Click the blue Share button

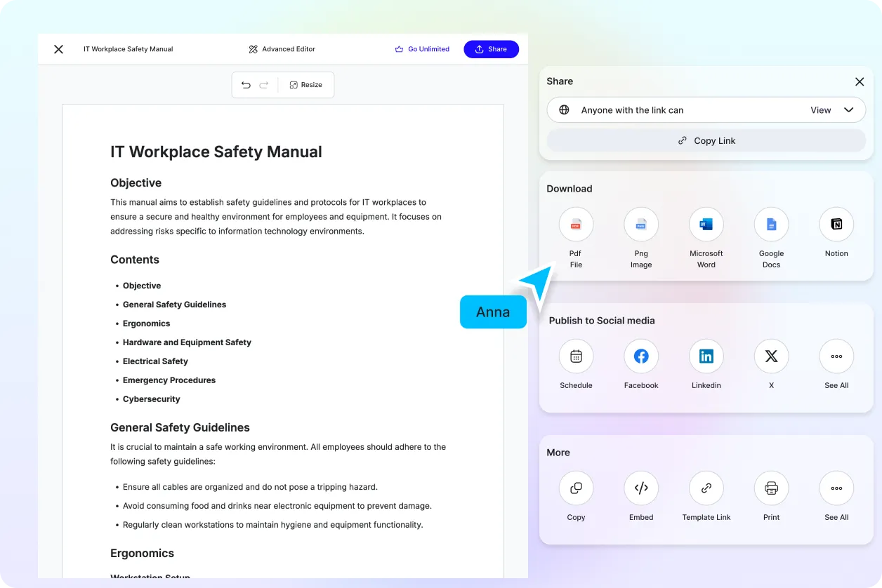point(491,49)
